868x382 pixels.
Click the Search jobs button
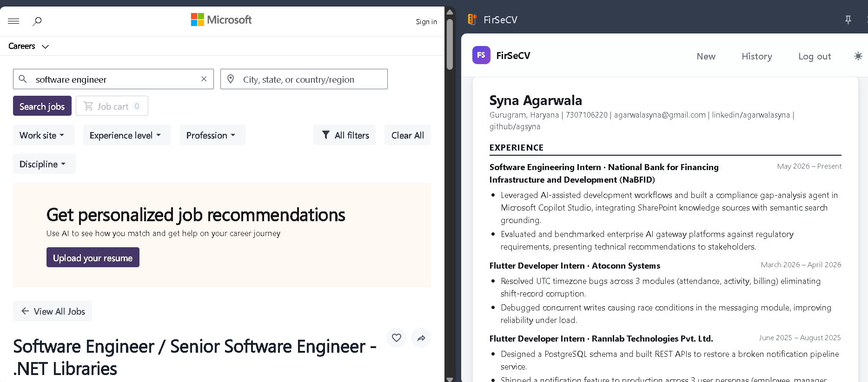point(42,106)
